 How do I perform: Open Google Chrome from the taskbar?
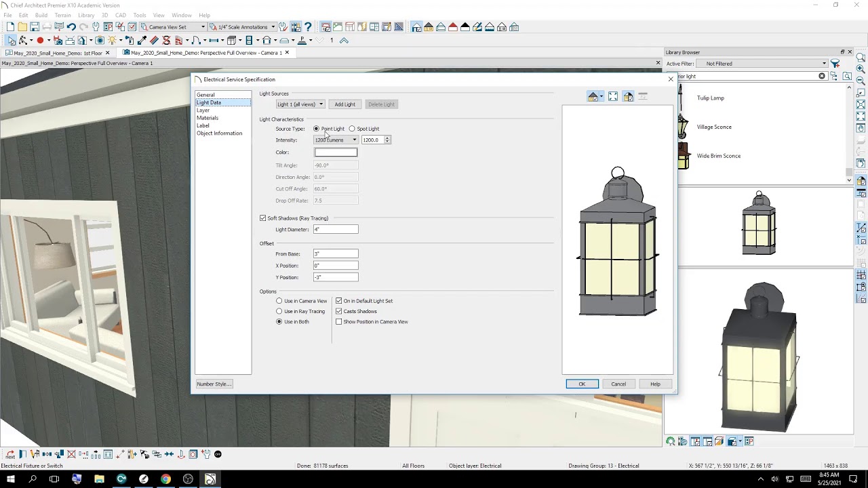(165, 479)
